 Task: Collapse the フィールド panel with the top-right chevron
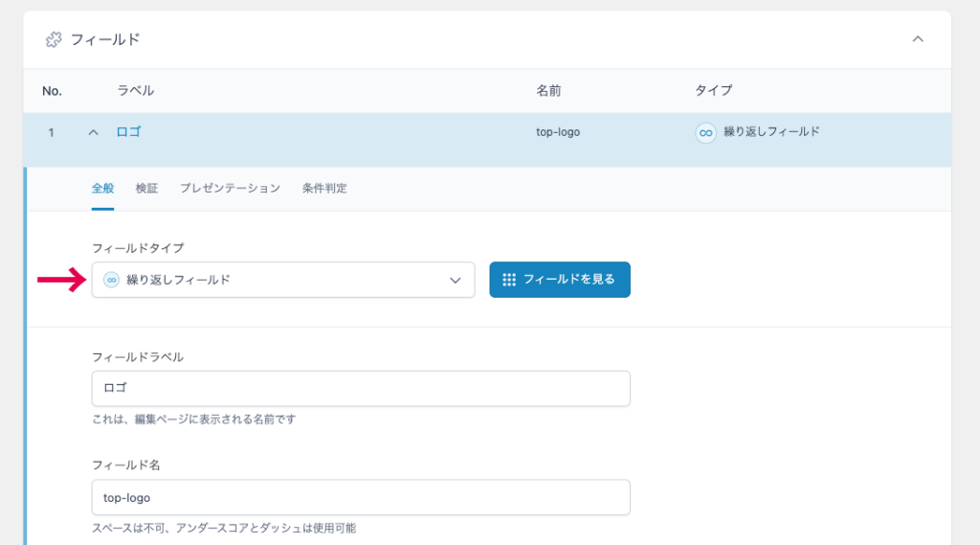point(917,39)
